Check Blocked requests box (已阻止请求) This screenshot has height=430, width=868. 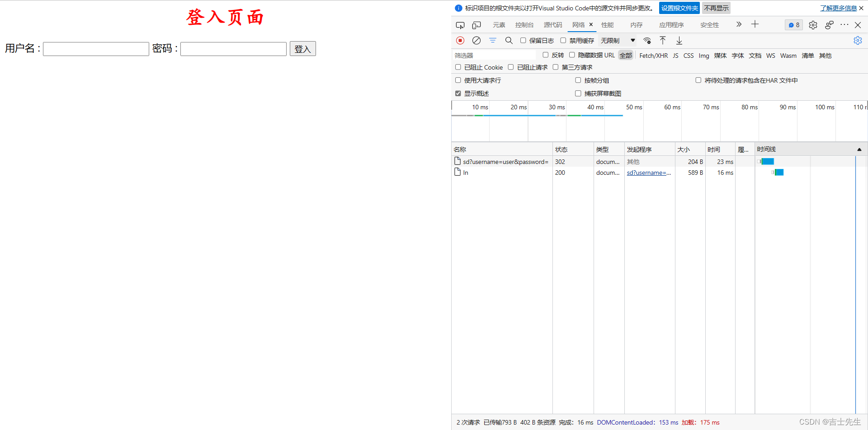click(x=511, y=67)
